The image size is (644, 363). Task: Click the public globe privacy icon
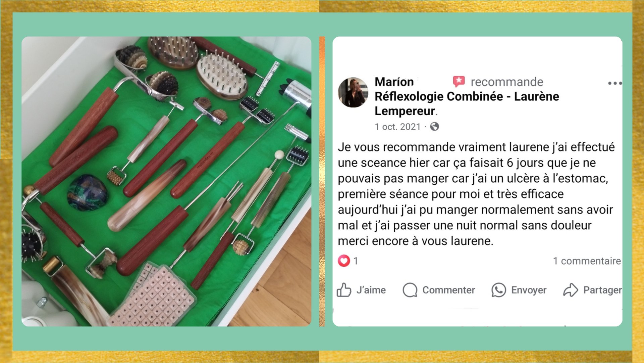(434, 127)
